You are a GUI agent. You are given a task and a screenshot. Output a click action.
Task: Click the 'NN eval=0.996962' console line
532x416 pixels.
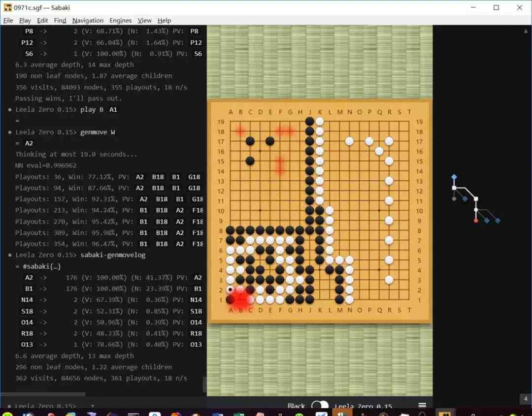point(46,165)
